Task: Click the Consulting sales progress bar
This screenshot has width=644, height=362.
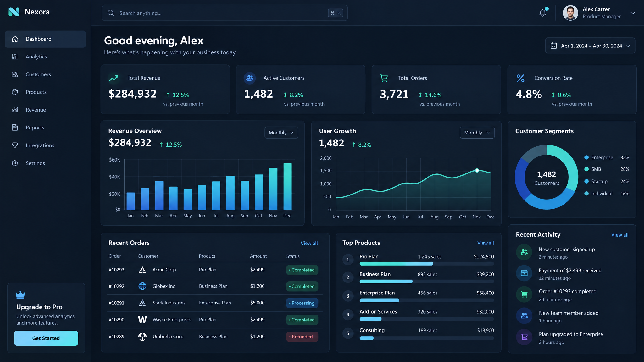Action: pyautogui.click(x=427, y=338)
